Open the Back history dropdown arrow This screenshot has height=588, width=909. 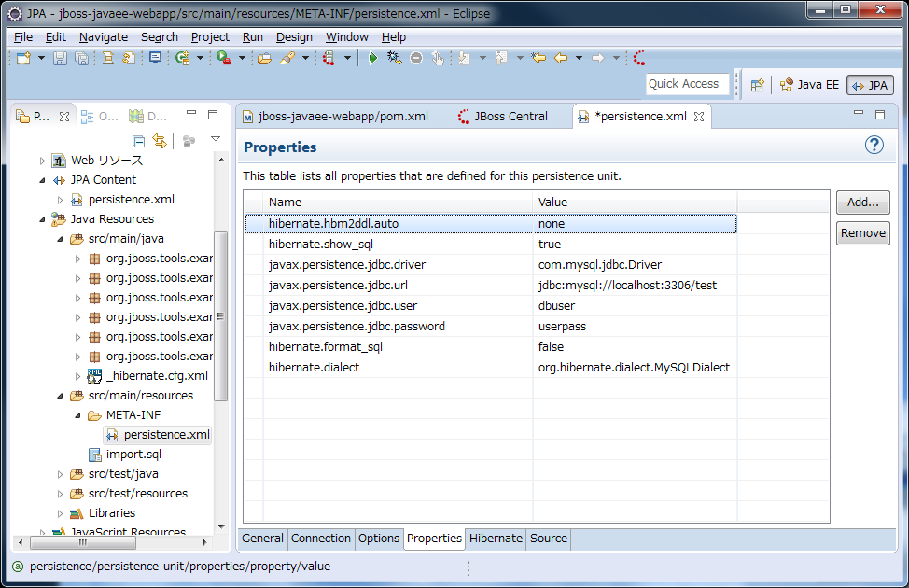(579, 58)
